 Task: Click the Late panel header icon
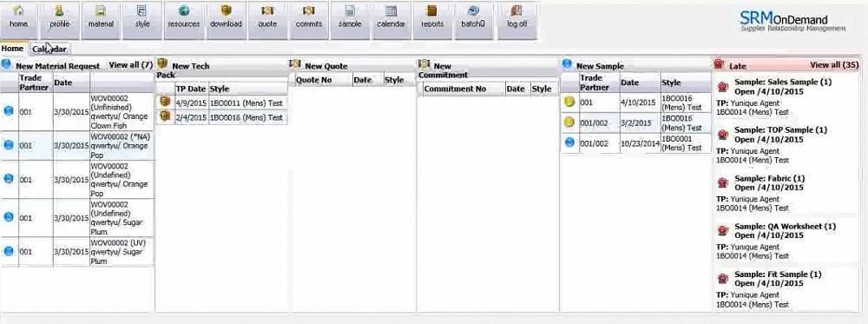[719, 64]
